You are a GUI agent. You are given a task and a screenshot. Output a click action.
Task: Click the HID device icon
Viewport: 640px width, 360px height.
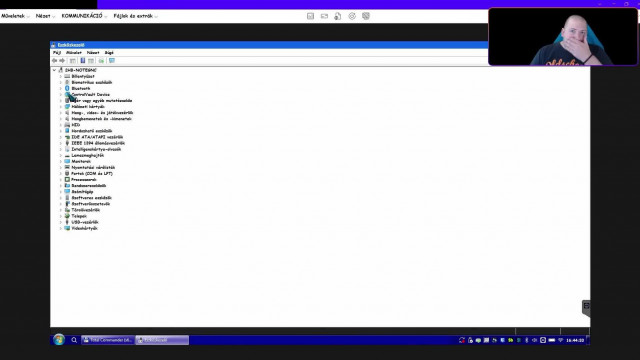coord(67,124)
